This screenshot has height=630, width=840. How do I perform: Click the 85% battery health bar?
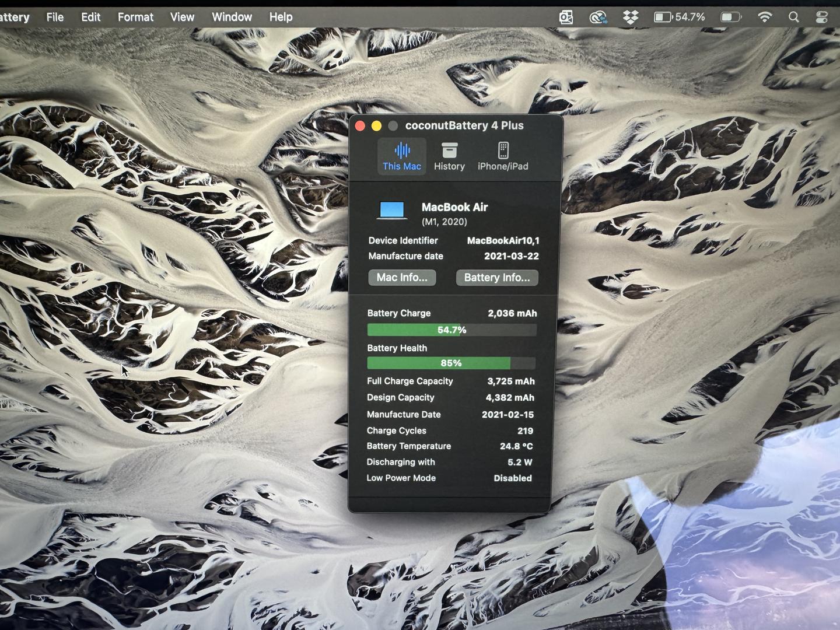click(x=451, y=363)
